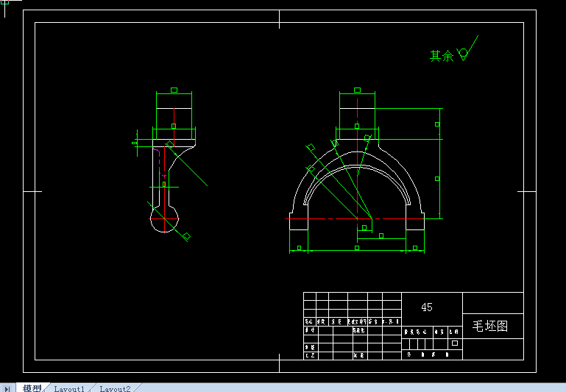Select the surface roughness symbol beside 其余

click(467, 49)
